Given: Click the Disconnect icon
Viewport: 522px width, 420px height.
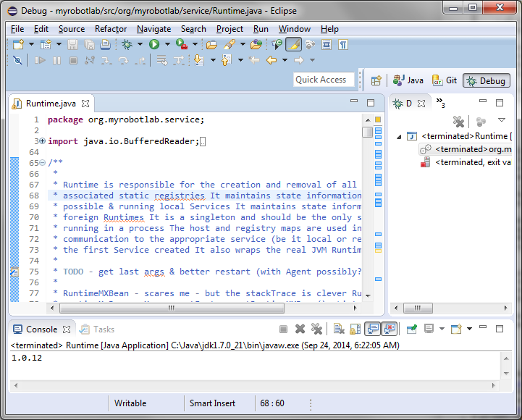Looking at the screenshot, I should click(x=90, y=60).
